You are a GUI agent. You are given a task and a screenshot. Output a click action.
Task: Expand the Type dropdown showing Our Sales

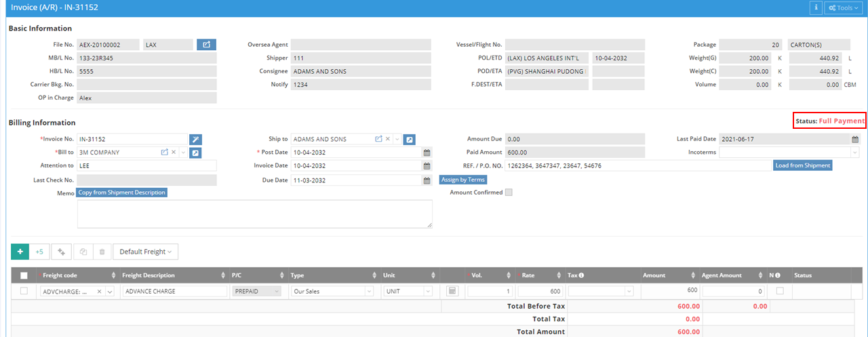click(x=369, y=291)
